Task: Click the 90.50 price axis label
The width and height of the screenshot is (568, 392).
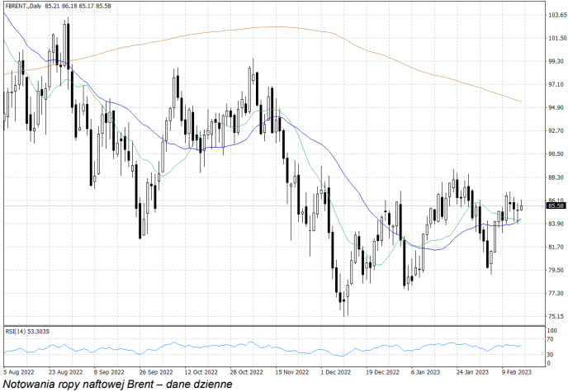Action: (x=533, y=154)
